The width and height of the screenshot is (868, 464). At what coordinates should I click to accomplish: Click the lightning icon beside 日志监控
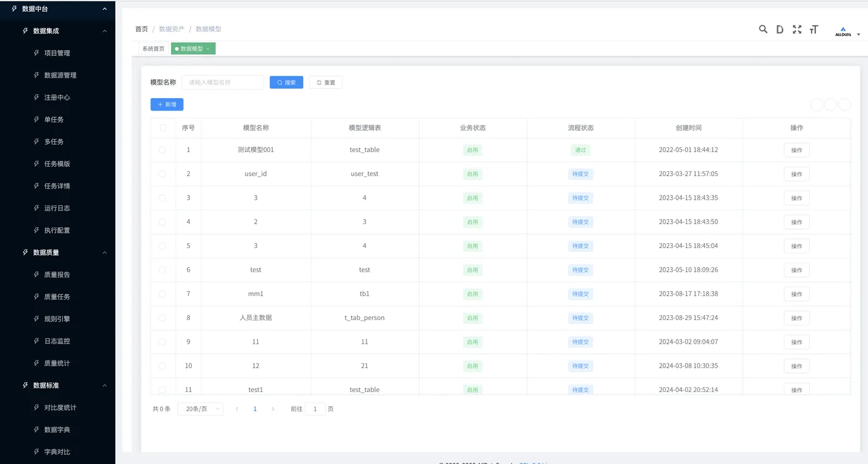coord(37,341)
